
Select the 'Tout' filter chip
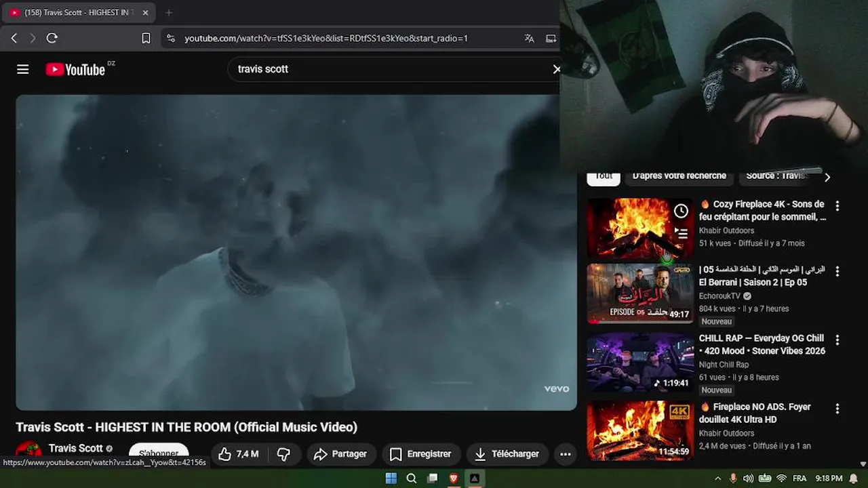pos(604,176)
